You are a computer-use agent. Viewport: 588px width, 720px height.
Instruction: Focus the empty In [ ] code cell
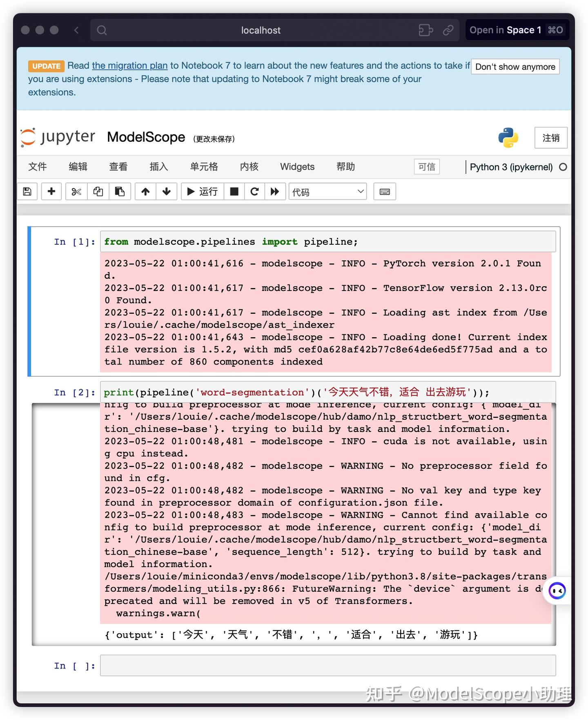click(x=328, y=665)
